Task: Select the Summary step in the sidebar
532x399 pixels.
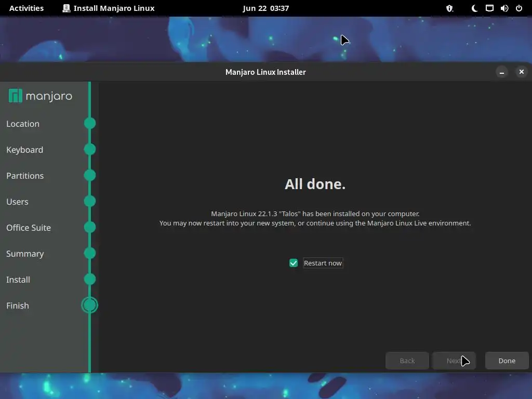Action: (x=25, y=254)
